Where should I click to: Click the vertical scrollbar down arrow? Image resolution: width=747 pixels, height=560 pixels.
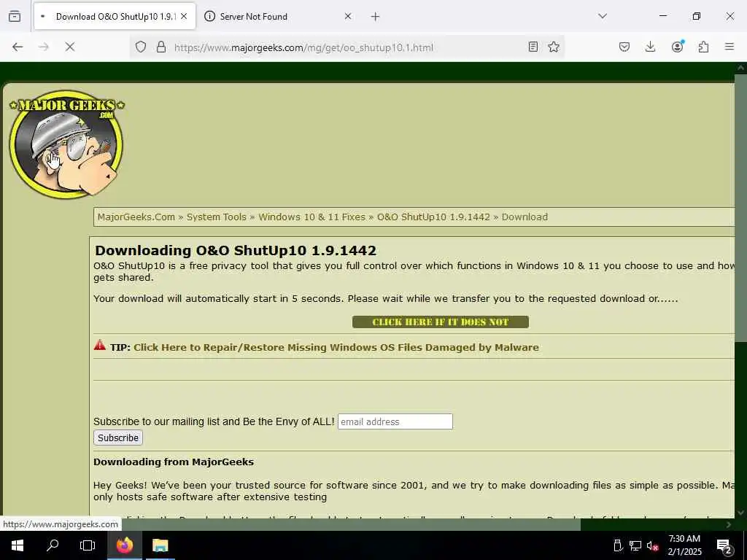click(741, 513)
